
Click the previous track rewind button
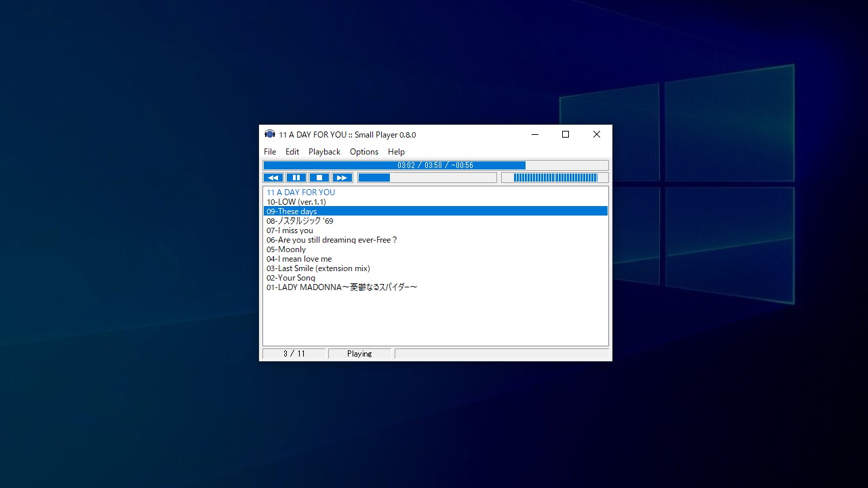pos(273,178)
